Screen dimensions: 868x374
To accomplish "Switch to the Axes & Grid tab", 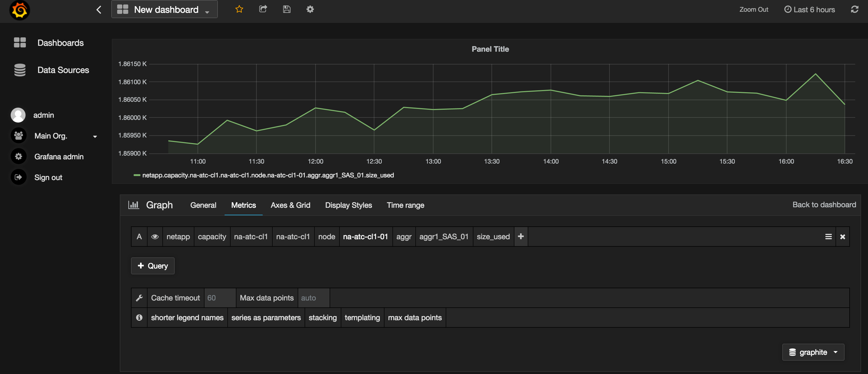I will click(x=290, y=205).
